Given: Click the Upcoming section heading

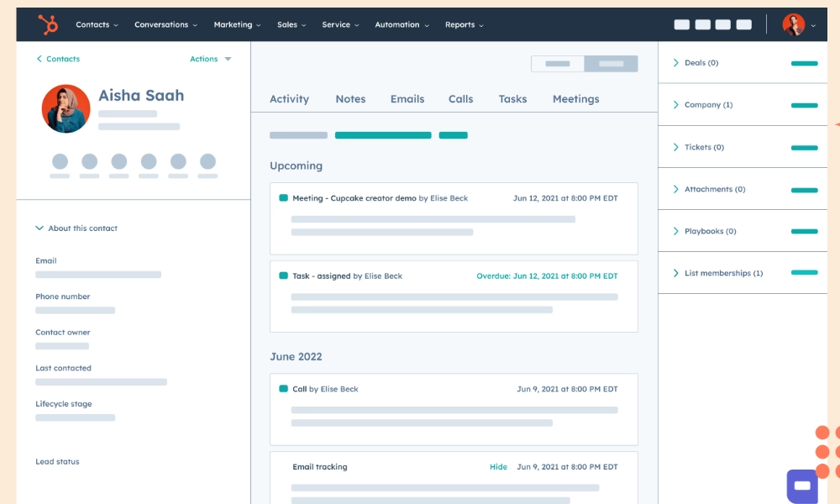Looking at the screenshot, I should coord(296,166).
